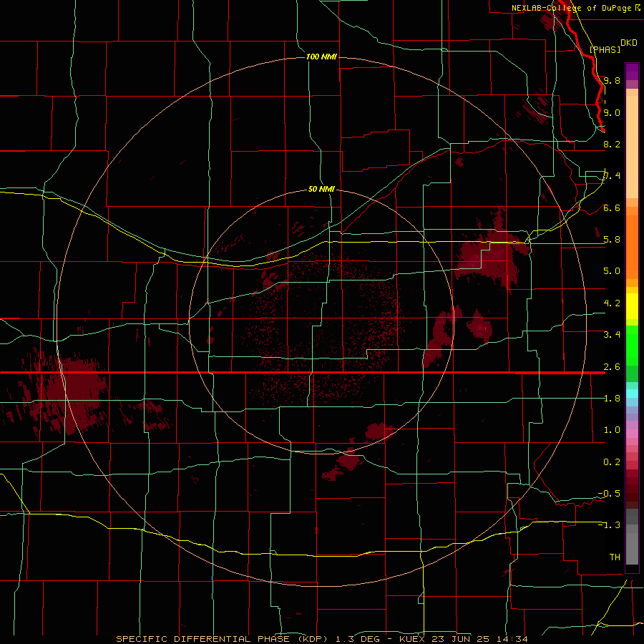The height and width of the screenshot is (644, 644).
Task: Select the 5.0 legend value
Action: pyautogui.click(x=612, y=271)
